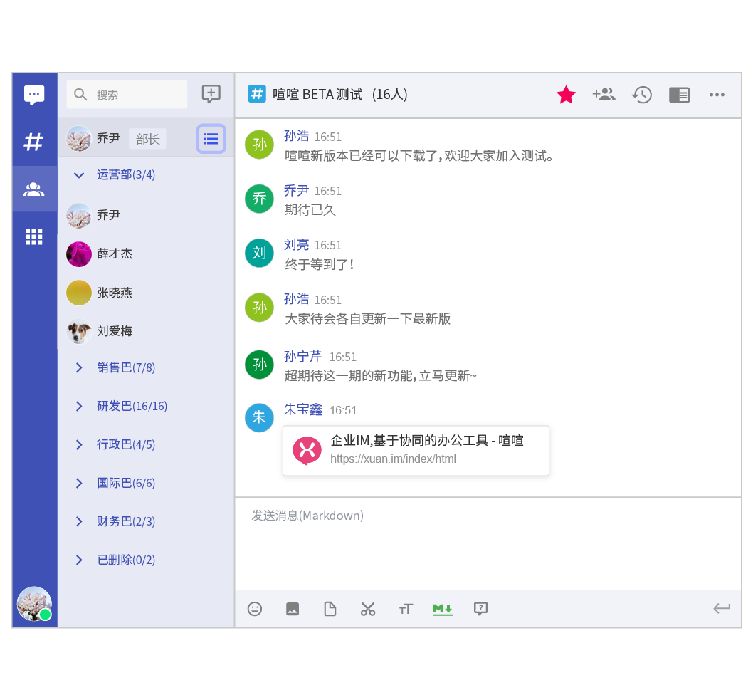Click the pink 喧喧 logo in link card

point(307,451)
